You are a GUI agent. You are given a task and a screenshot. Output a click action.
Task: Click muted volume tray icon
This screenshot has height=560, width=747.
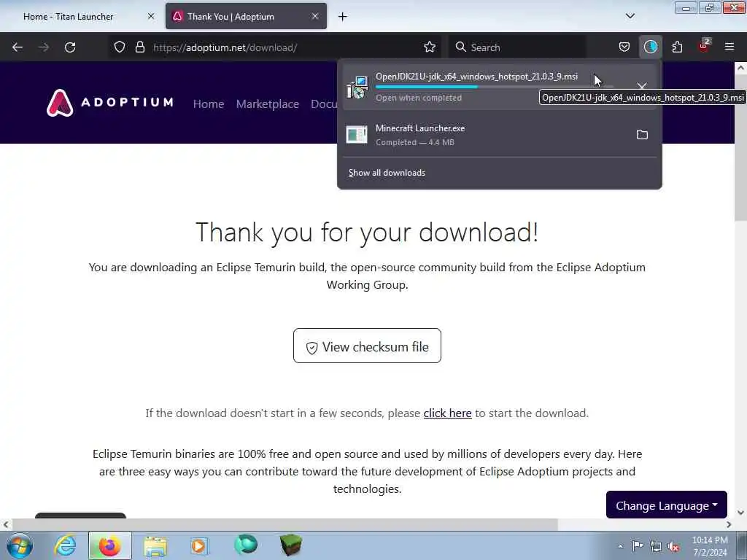point(673,547)
